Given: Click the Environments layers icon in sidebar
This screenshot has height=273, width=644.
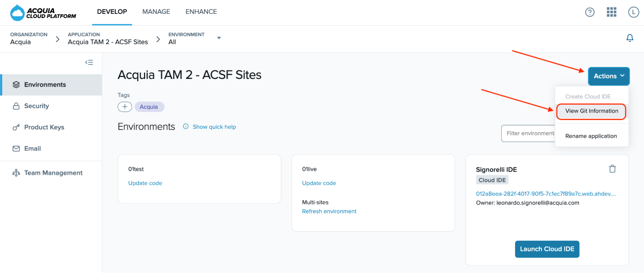Looking at the screenshot, I should coord(16,84).
